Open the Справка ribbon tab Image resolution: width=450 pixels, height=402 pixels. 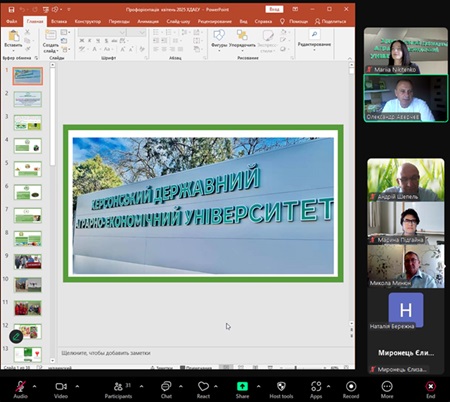[263, 21]
